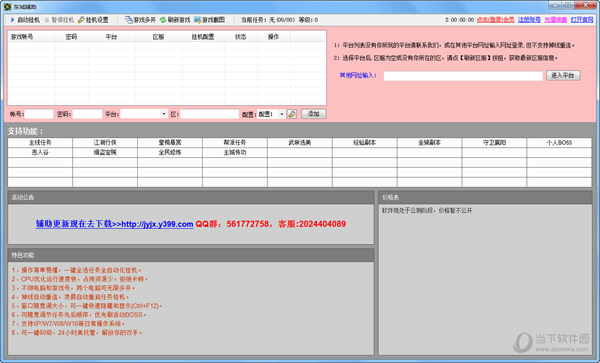Screen dimensions: 600x363
Task: Focus the 其他网址输入 URL field
Action: (463, 76)
